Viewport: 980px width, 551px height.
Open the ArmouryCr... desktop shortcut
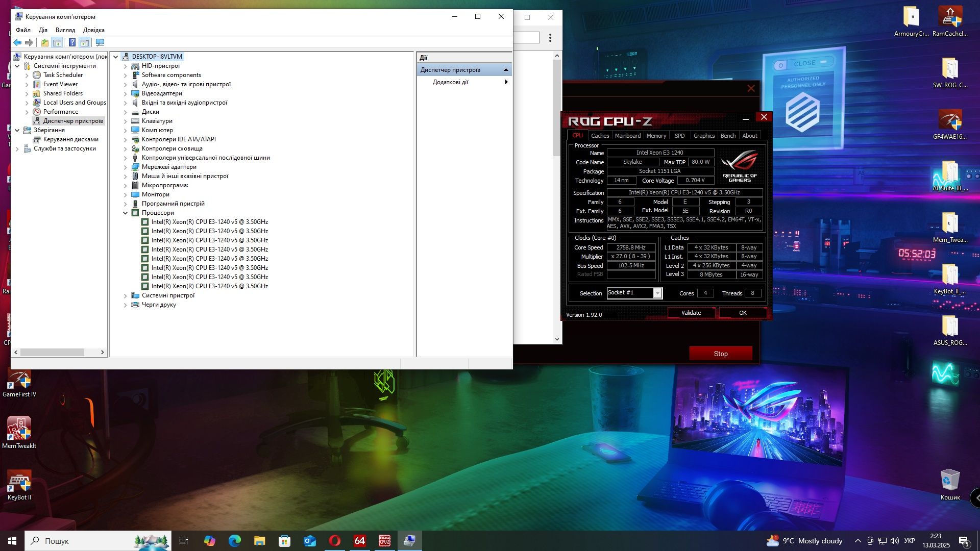(911, 21)
